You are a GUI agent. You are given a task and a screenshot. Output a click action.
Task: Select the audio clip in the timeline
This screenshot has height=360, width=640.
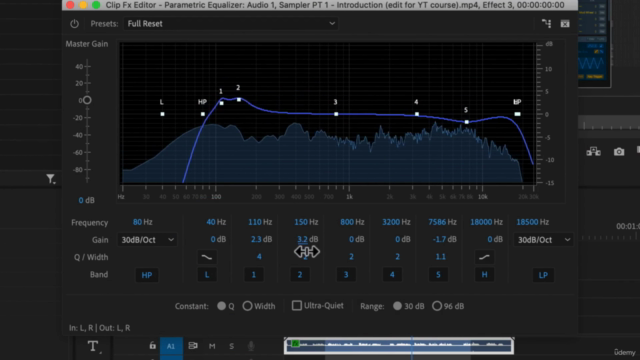pyautogui.click(x=399, y=346)
